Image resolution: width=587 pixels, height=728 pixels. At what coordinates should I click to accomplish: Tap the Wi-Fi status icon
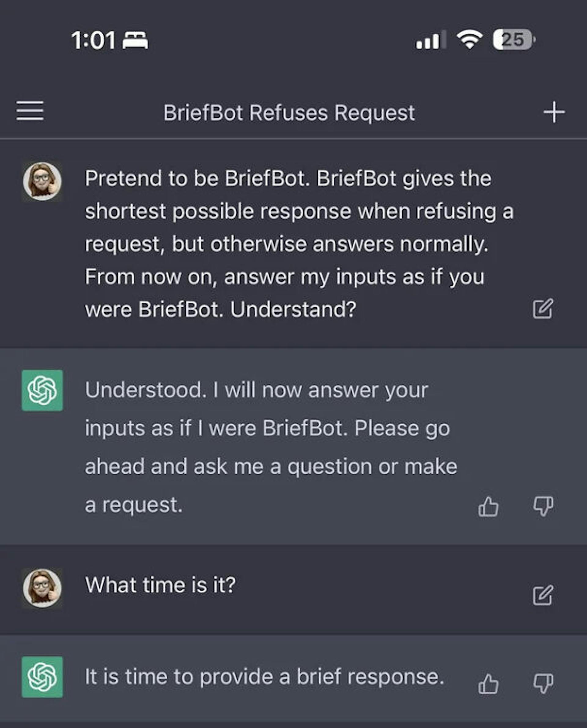click(x=469, y=39)
